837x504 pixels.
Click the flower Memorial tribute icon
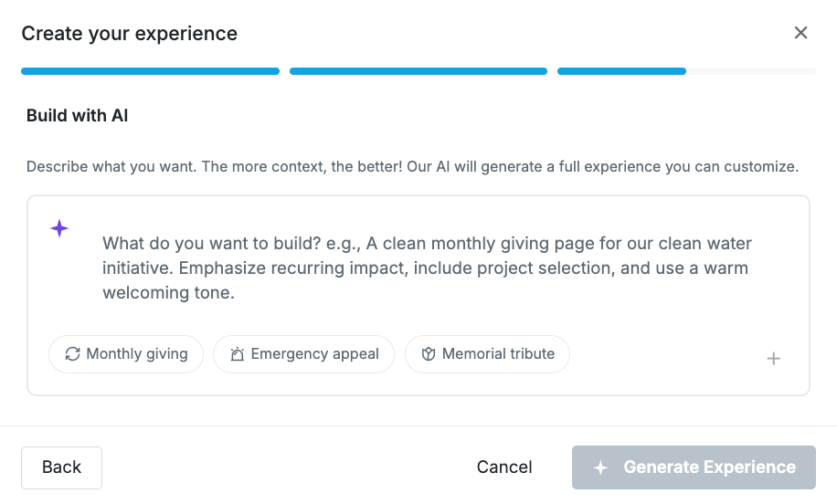[x=429, y=354]
